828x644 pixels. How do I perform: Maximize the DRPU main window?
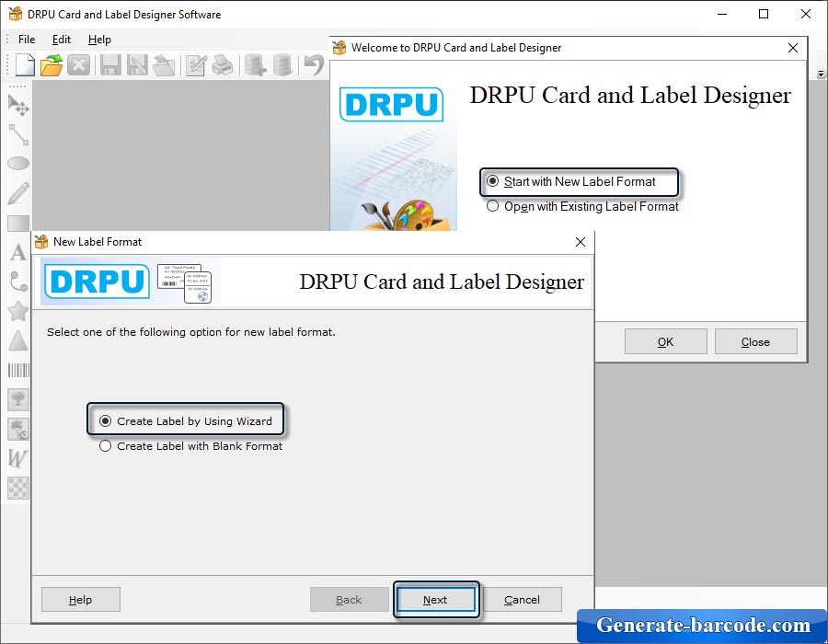(x=764, y=14)
